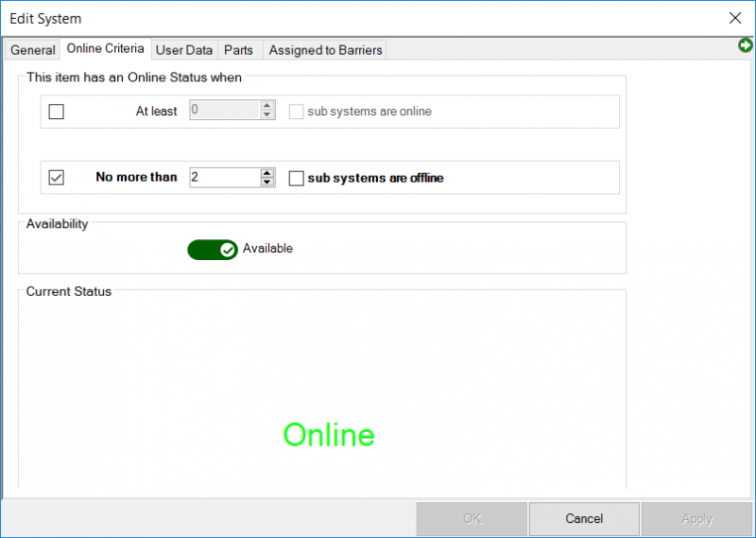Uncheck the 'No more than' checkbox
The image size is (756, 538).
[x=57, y=178]
